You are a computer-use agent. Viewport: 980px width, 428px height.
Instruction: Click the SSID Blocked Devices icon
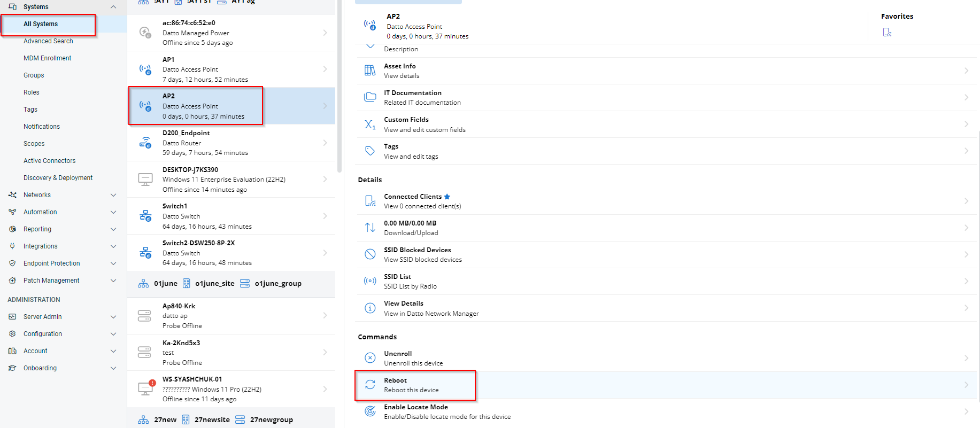(x=370, y=254)
